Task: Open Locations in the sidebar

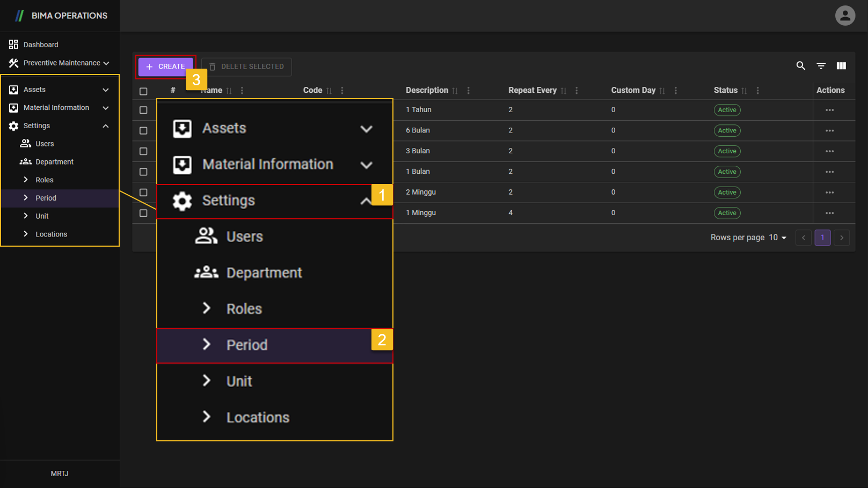Action: 51,234
